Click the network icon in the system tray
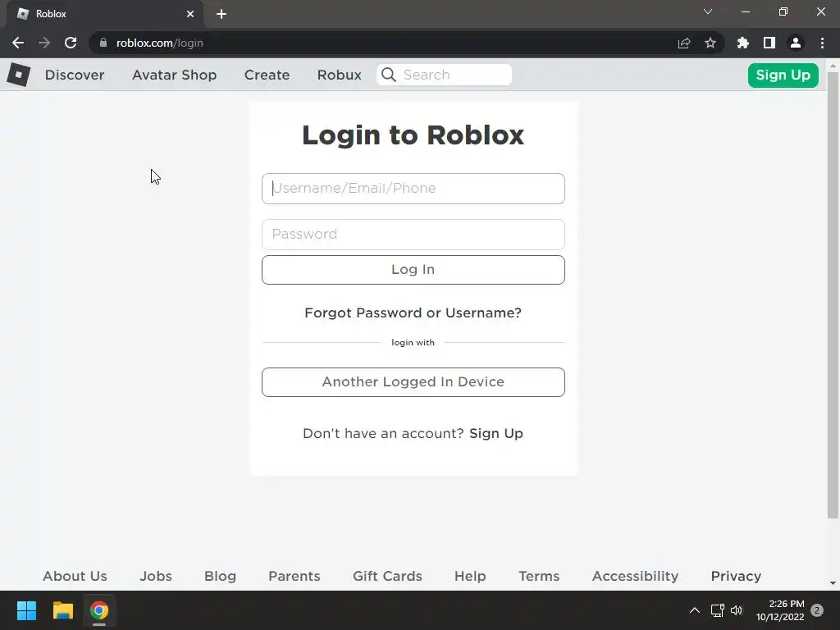Viewport: 840px width, 630px height. point(717,610)
